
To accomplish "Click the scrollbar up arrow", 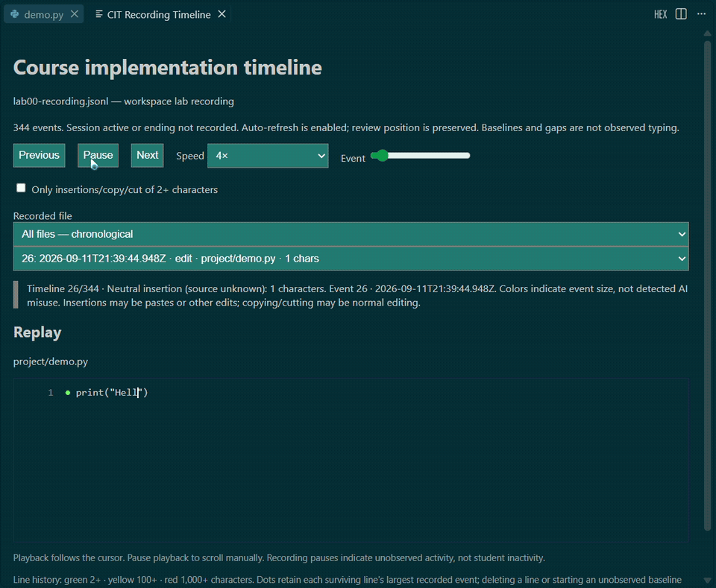I will (x=707, y=34).
